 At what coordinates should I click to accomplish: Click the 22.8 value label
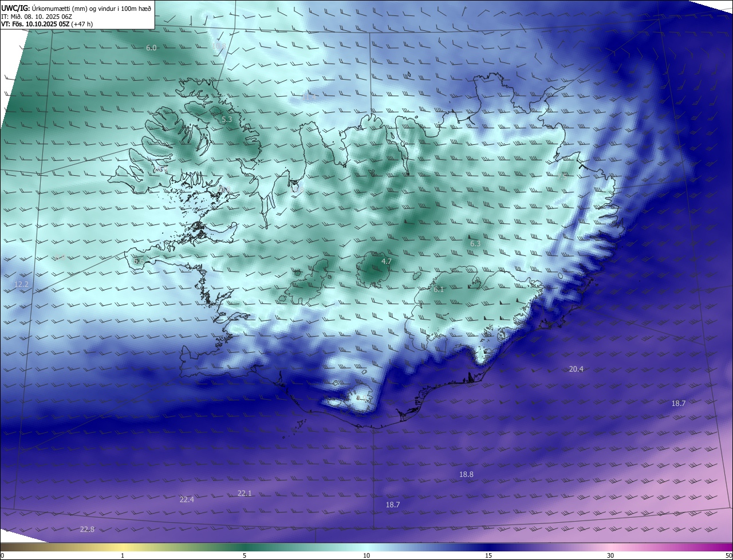click(87, 530)
